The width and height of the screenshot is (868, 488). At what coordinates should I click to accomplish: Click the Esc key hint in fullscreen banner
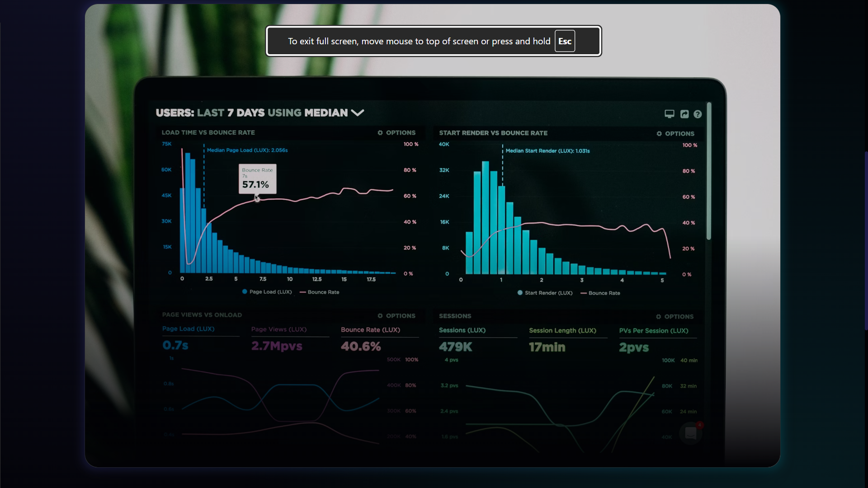(x=565, y=41)
